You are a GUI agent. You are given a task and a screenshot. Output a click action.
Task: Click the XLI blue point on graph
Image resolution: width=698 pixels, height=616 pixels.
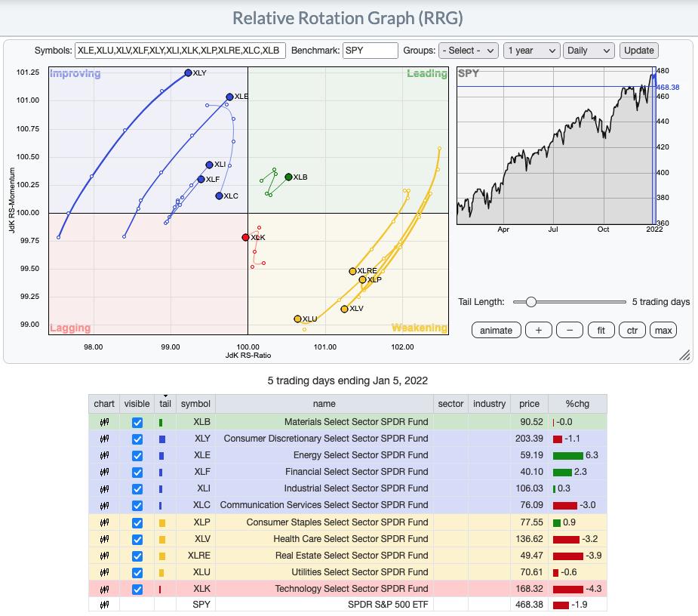(x=209, y=165)
